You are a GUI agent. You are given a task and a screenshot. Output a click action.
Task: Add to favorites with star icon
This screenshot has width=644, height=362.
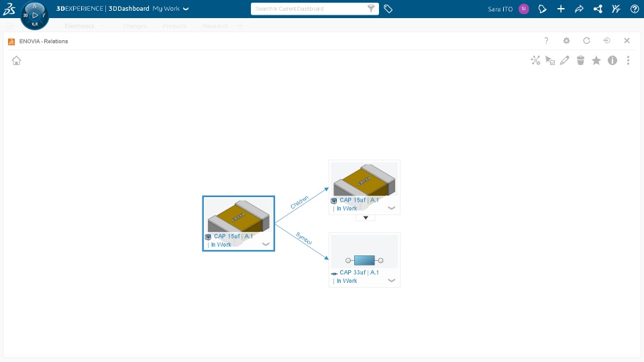[596, 60]
